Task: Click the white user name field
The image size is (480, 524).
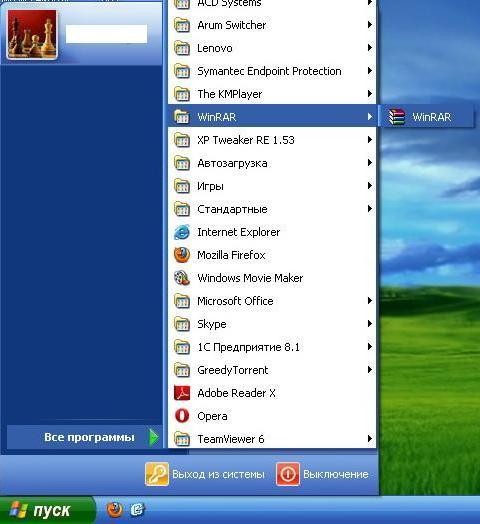Action: [x=106, y=34]
